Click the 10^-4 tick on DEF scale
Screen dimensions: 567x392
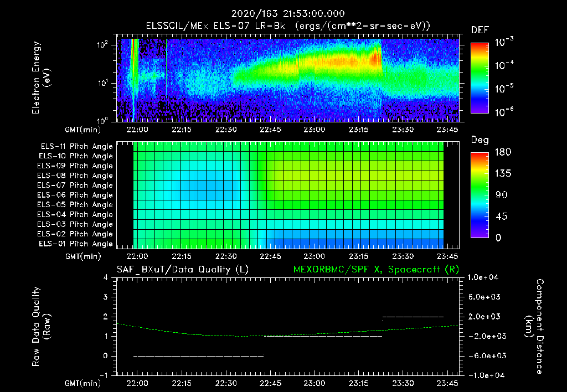(x=504, y=65)
